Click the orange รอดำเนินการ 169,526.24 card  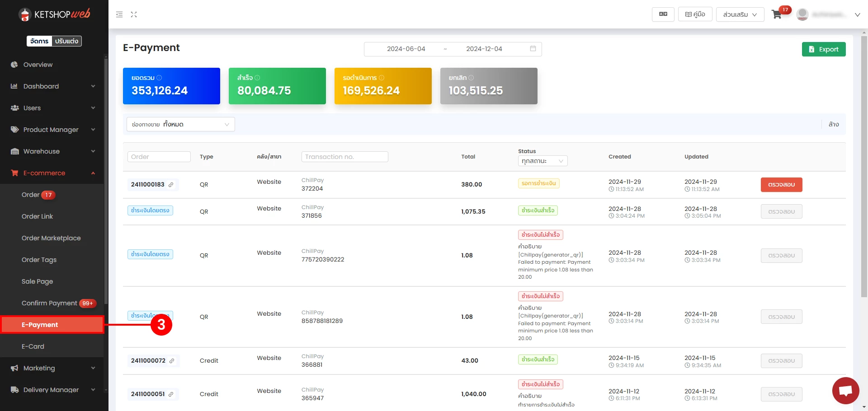(x=383, y=86)
